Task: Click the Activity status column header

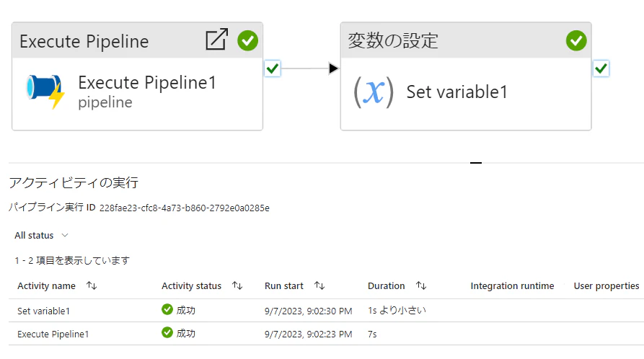Action: coord(191,286)
